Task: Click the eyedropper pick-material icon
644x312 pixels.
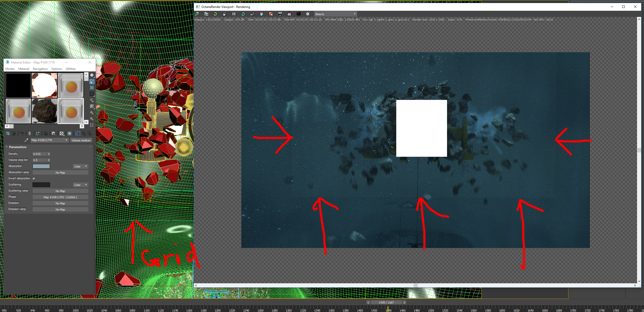Action: [26, 140]
